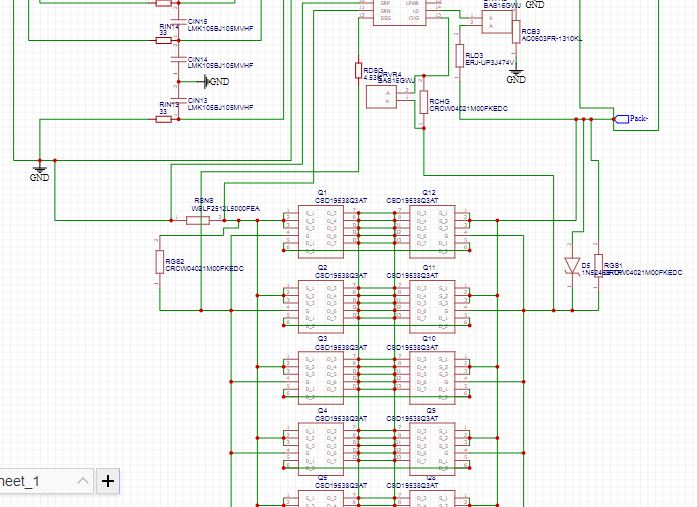Select the Q10 MOSFET component body
Viewport: 697px width, 507px height.
coord(432,378)
